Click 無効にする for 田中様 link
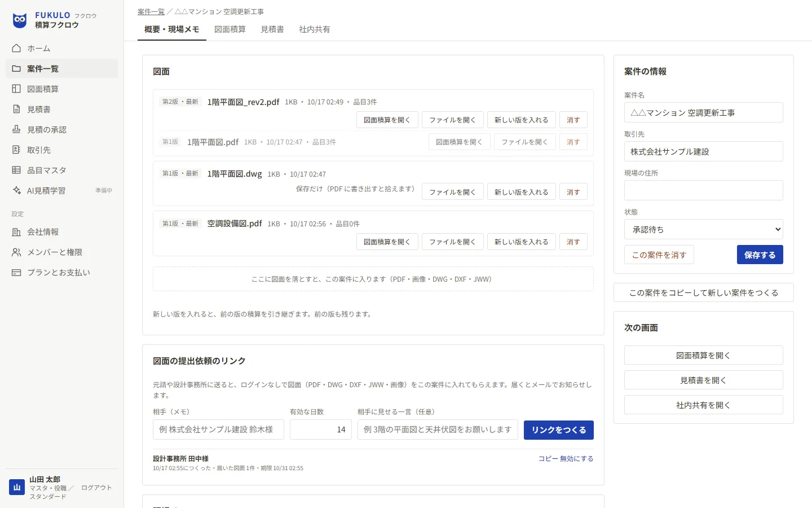812x508 pixels. tap(577, 458)
